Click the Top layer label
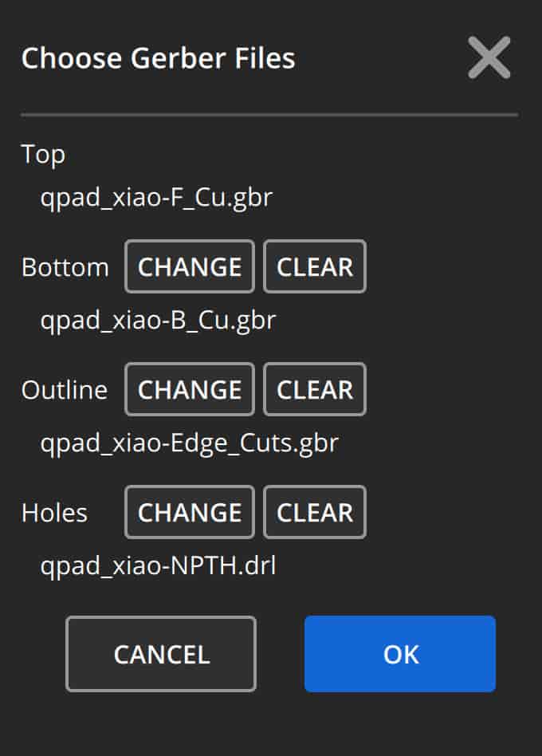This screenshot has width=542, height=756. [x=43, y=154]
